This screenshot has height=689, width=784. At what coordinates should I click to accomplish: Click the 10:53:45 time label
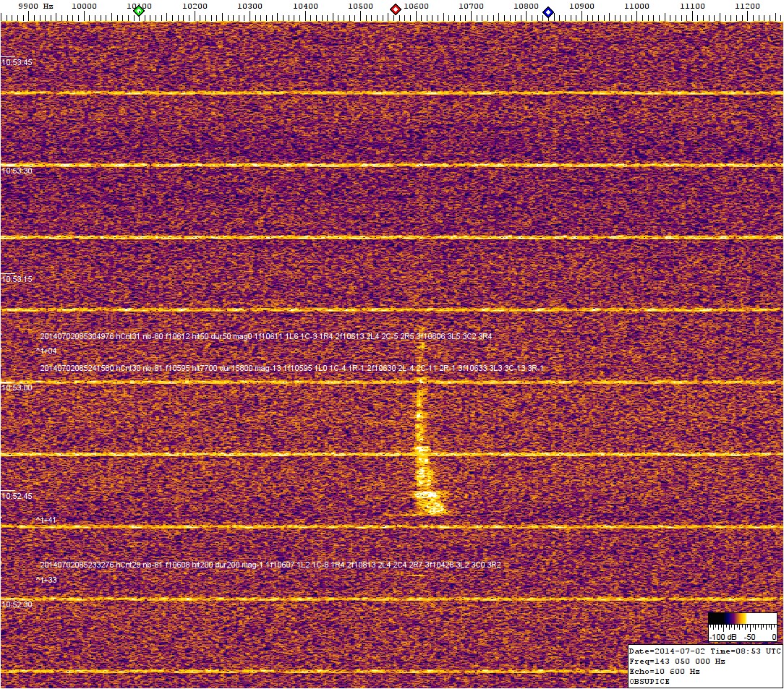coord(17,62)
